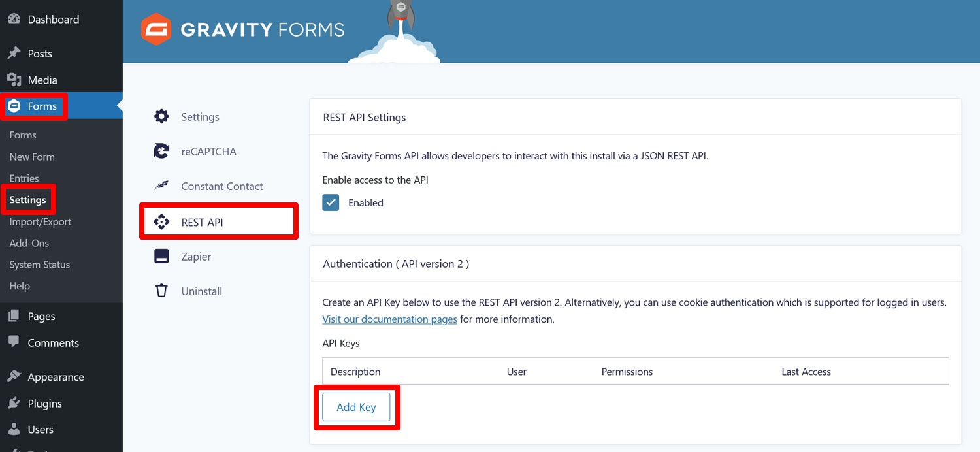Screen dimensions: 980x452
Task: Select the REST API settings tab
Action: pos(220,222)
